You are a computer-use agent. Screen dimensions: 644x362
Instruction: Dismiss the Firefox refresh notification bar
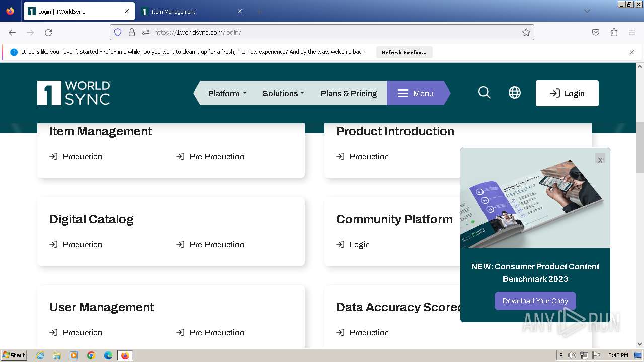(632, 52)
